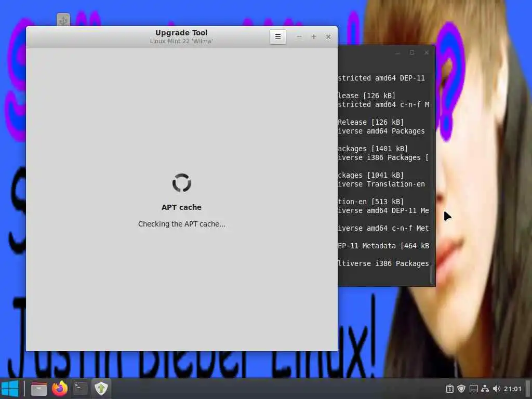The width and height of the screenshot is (532, 399).
Task: Click terminal line 'iverse Translation-en'
Action: tap(381, 184)
